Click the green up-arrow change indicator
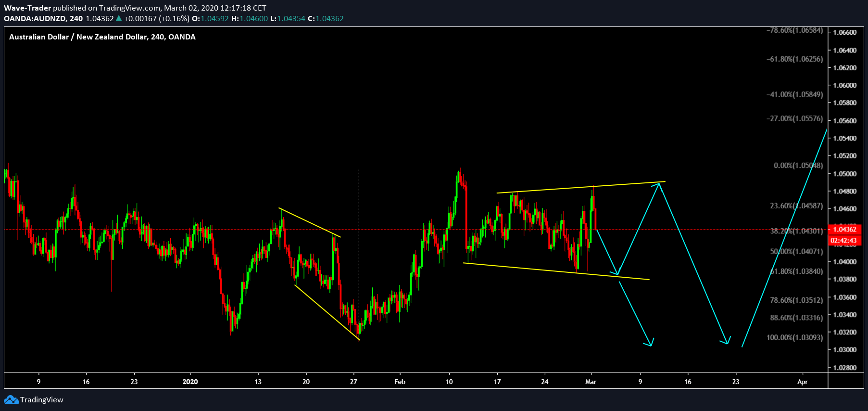The width and height of the screenshot is (868, 411). pos(119,18)
